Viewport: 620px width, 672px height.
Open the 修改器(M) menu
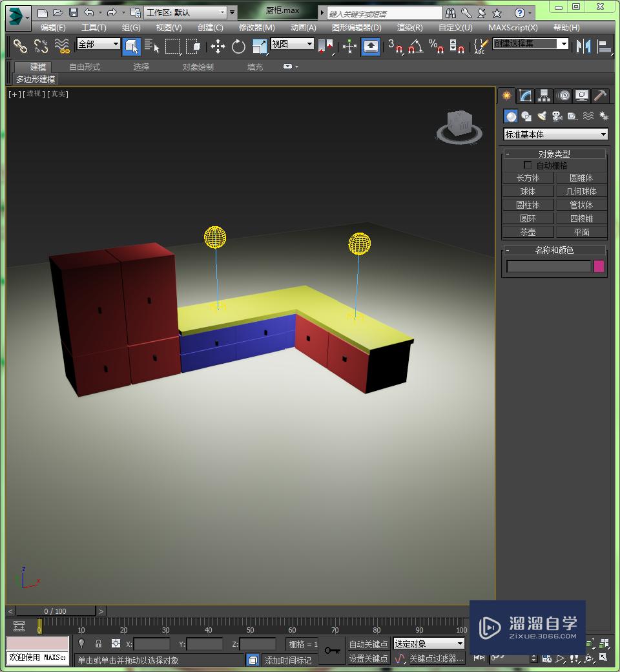point(256,28)
